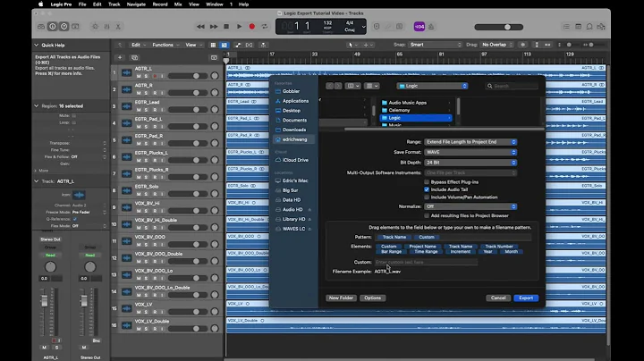Image resolution: width=644 pixels, height=361 pixels.
Task: Open the Library icon in the control bar
Action: [41, 27]
